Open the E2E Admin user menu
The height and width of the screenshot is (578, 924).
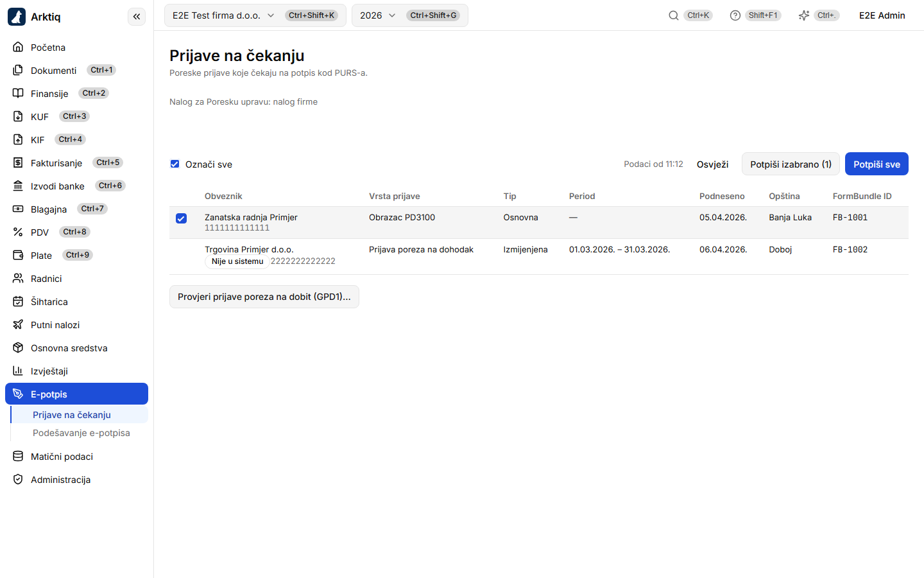[x=882, y=15]
